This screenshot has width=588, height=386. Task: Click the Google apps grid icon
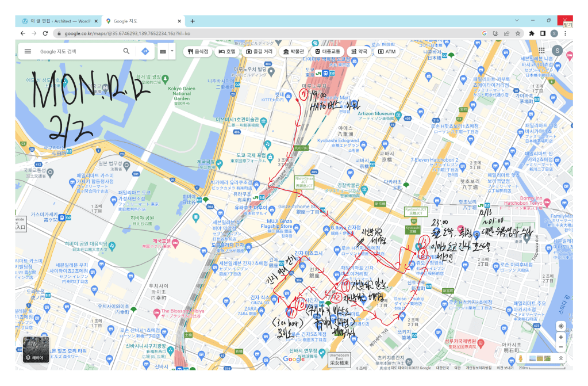pyautogui.click(x=541, y=51)
